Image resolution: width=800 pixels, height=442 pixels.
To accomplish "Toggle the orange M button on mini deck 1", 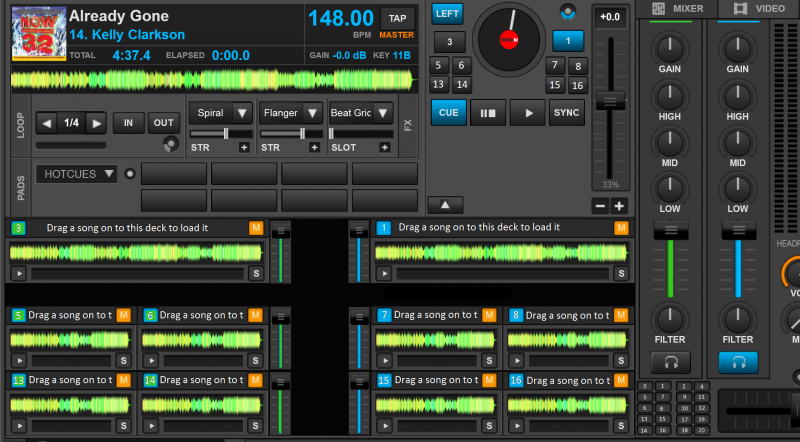I will pyautogui.click(x=621, y=228).
